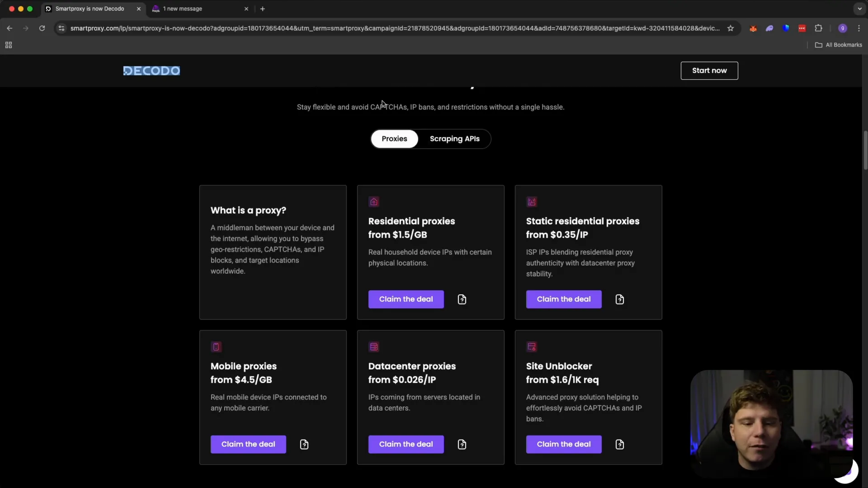Click the presenter webcam video overlay
This screenshot has width=868, height=488.
(771, 424)
